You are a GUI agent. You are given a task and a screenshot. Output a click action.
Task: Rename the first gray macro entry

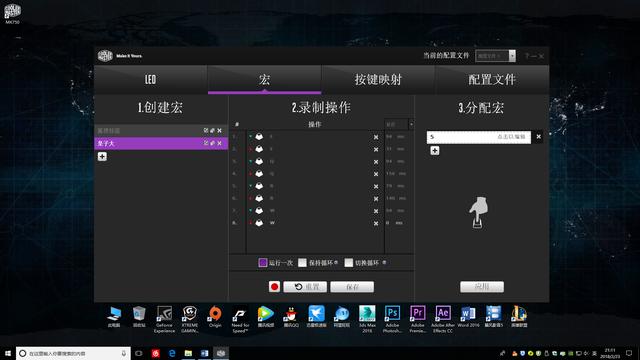coord(213,131)
